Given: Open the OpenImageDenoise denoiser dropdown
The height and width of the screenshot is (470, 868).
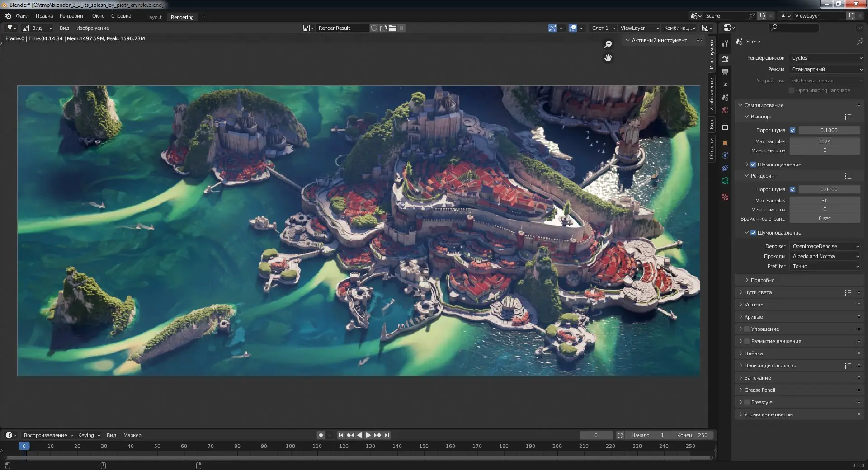Looking at the screenshot, I should tap(825, 246).
